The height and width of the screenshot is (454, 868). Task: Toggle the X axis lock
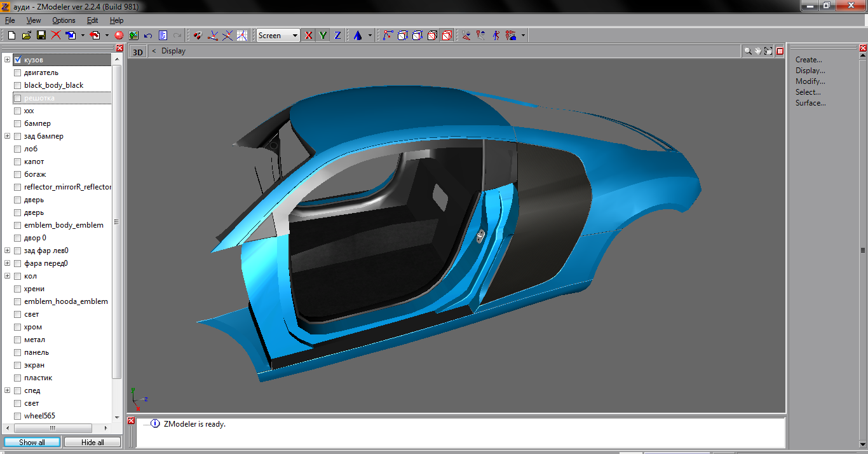click(x=309, y=36)
